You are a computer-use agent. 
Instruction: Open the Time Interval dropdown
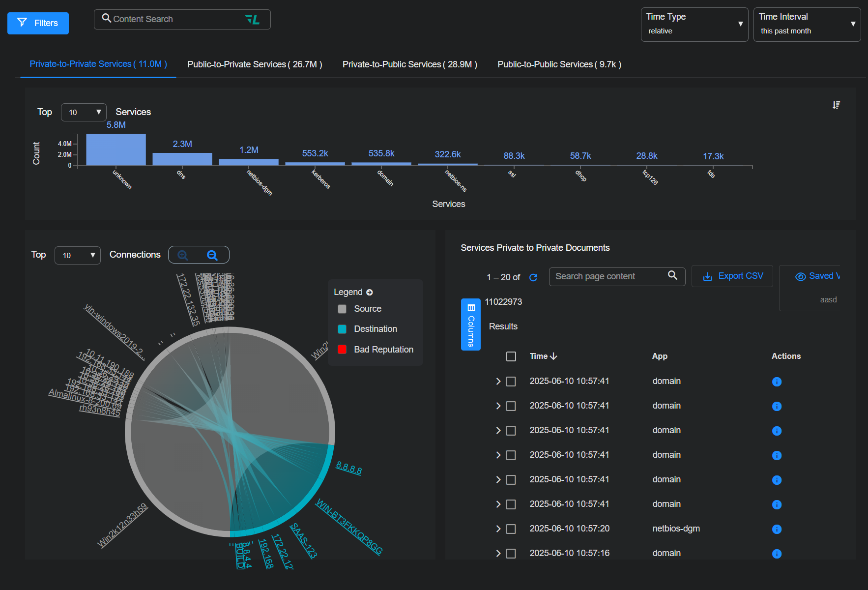pyautogui.click(x=807, y=24)
